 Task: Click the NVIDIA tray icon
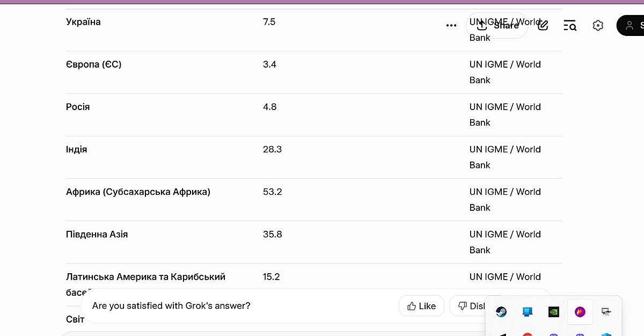tap(553, 312)
